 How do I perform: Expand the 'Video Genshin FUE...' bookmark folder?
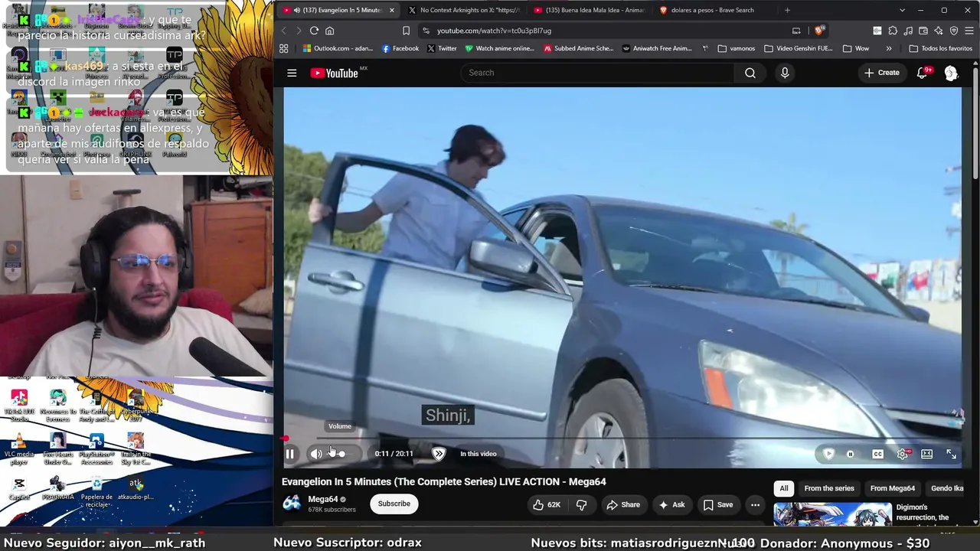click(x=799, y=48)
